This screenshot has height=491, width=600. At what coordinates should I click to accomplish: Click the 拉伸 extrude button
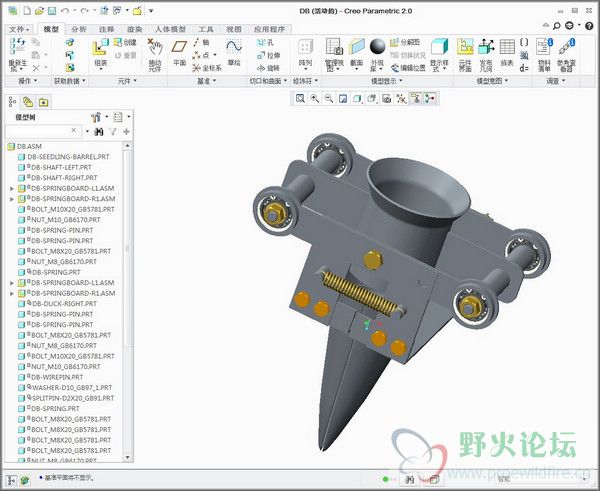(269, 55)
